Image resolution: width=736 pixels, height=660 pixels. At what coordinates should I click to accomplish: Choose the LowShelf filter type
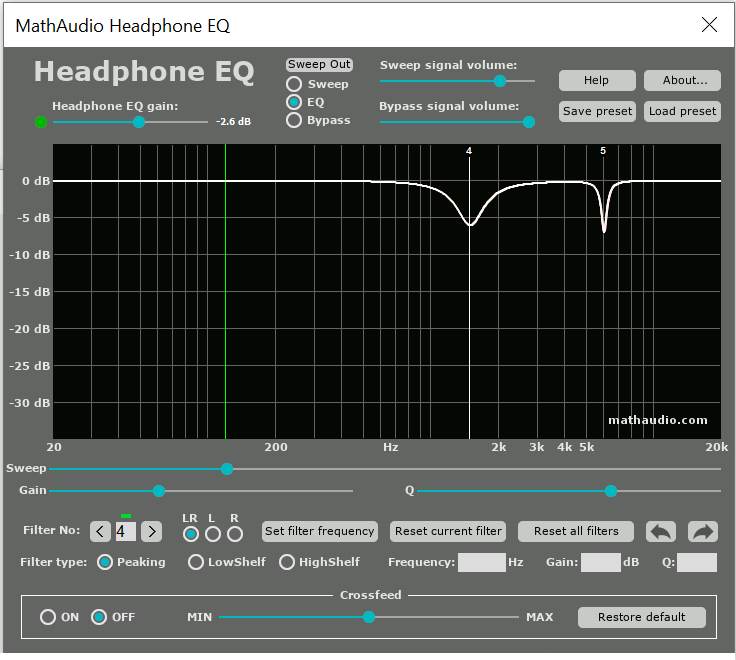(x=196, y=562)
